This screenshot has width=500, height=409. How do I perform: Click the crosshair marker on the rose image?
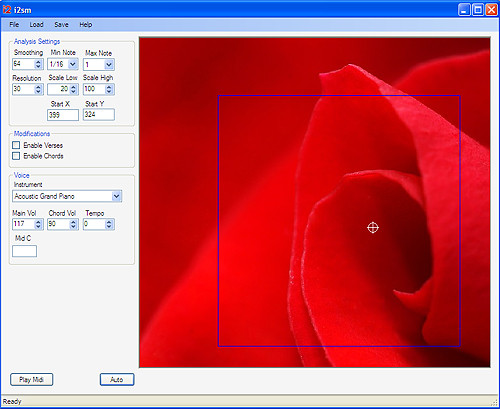[373, 228]
